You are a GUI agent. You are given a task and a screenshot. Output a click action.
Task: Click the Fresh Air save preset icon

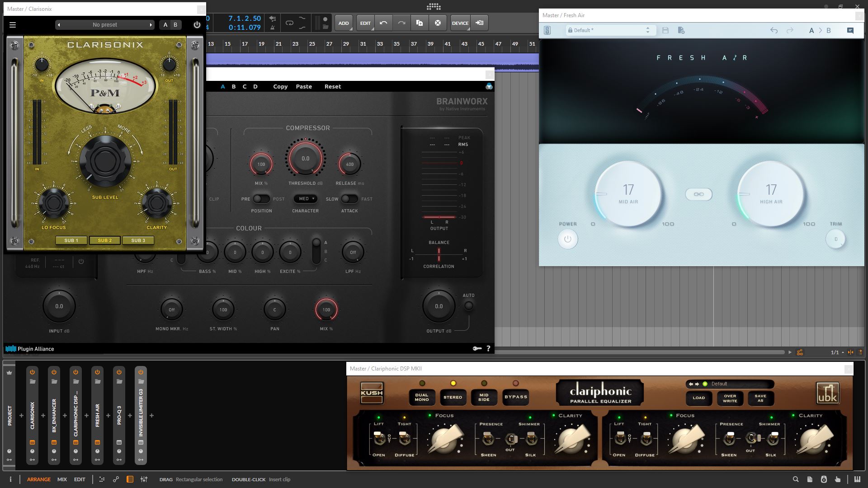click(665, 30)
